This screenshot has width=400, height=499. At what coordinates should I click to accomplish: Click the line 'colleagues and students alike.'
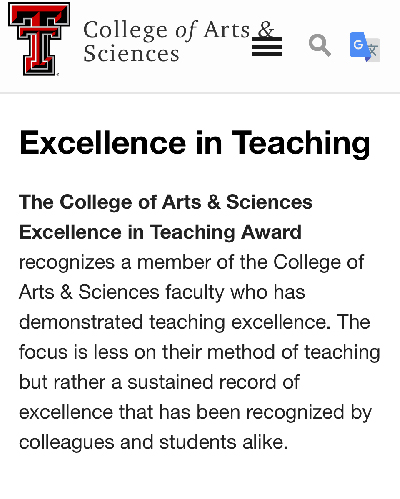(x=153, y=443)
